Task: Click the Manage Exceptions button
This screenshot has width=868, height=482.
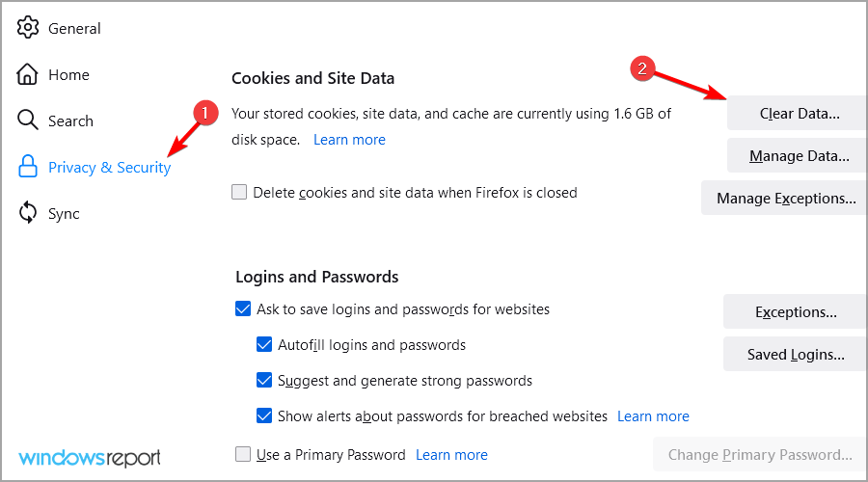Action: point(785,199)
